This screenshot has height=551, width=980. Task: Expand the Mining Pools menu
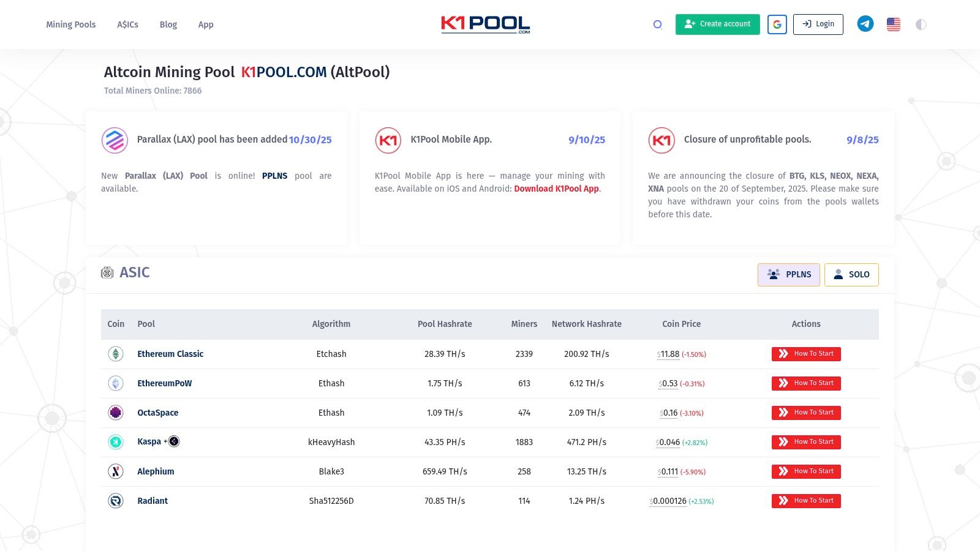click(x=71, y=24)
